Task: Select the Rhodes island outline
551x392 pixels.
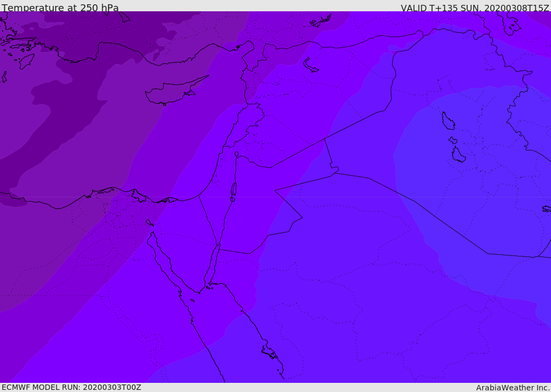Action: [26, 61]
